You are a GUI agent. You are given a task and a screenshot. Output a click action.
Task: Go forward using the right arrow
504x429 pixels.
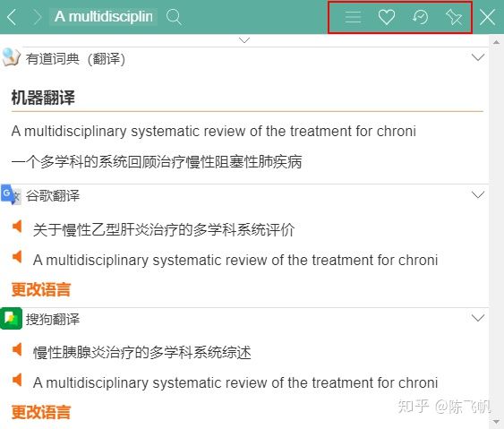click(x=37, y=17)
